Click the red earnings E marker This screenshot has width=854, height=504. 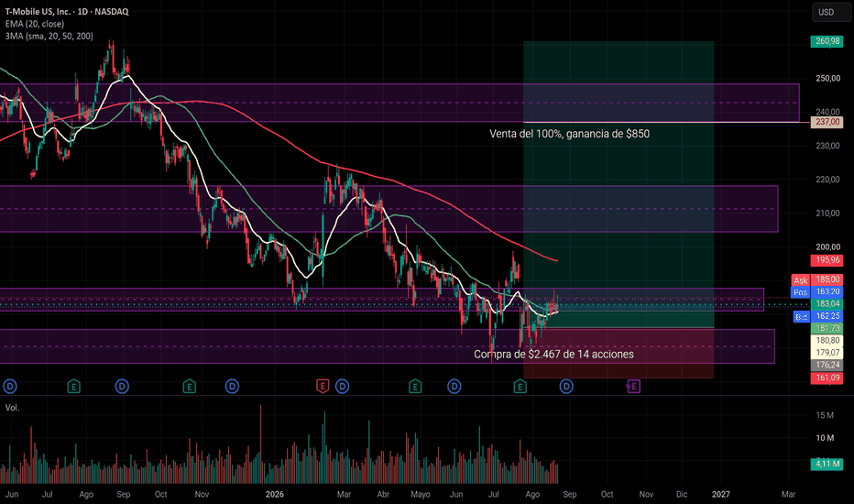click(x=323, y=387)
